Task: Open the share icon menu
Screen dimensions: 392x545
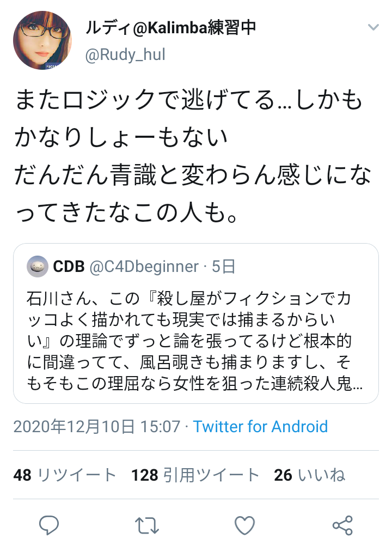Action: (342, 525)
